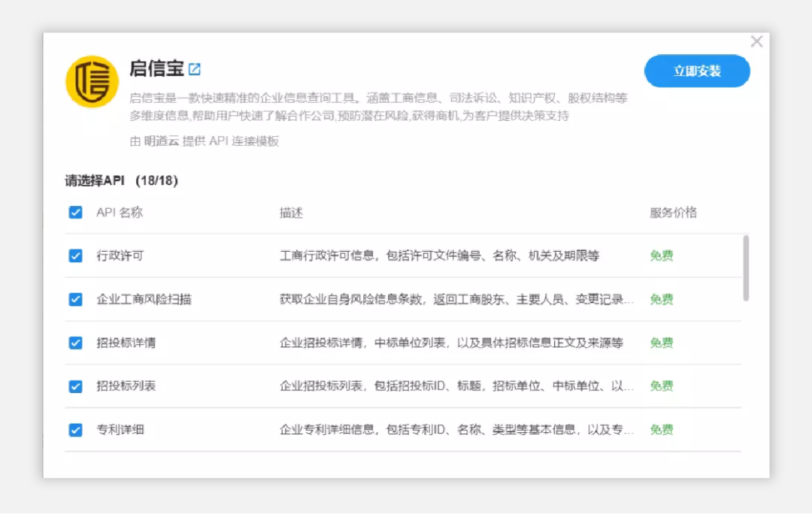The image size is (812, 514).
Task: Select the 企业工商风险扫描 API name
Action: tap(144, 299)
